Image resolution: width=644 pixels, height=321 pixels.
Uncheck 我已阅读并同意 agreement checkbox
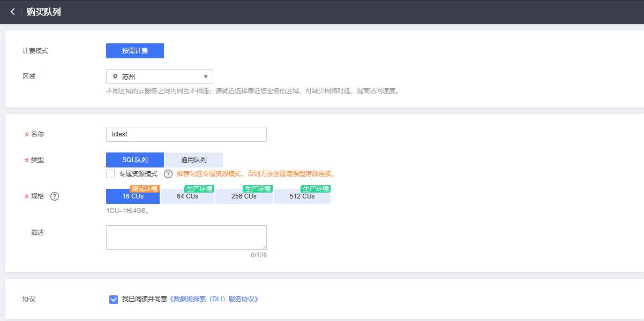(114, 300)
